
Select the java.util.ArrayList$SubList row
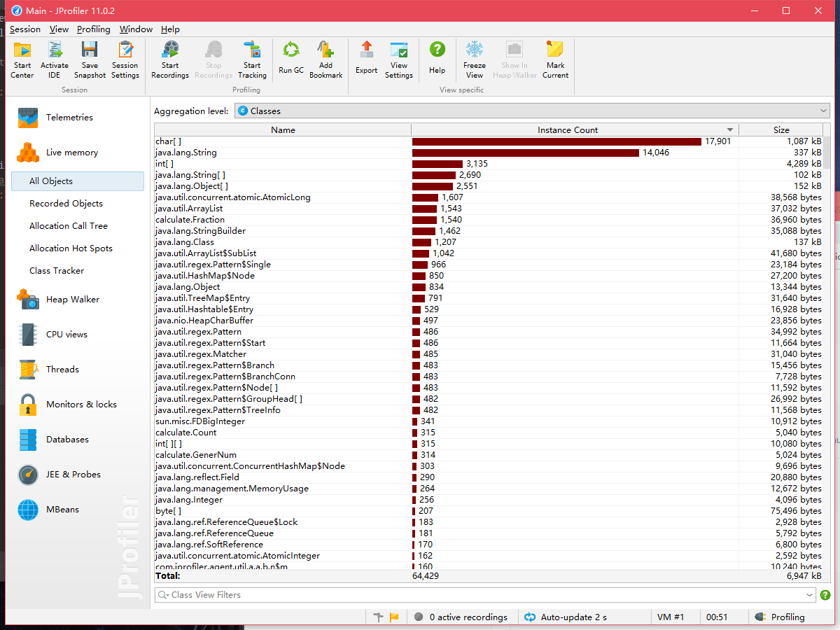489,253
